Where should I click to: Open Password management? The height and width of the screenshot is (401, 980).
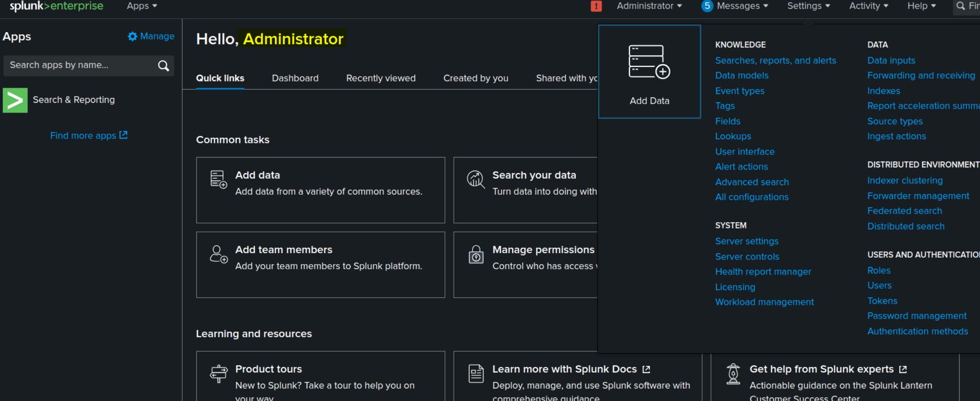click(917, 316)
